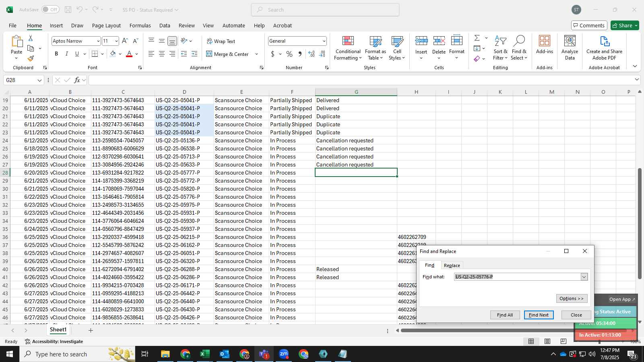Click Options >> button in dialog

click(572, 298)
